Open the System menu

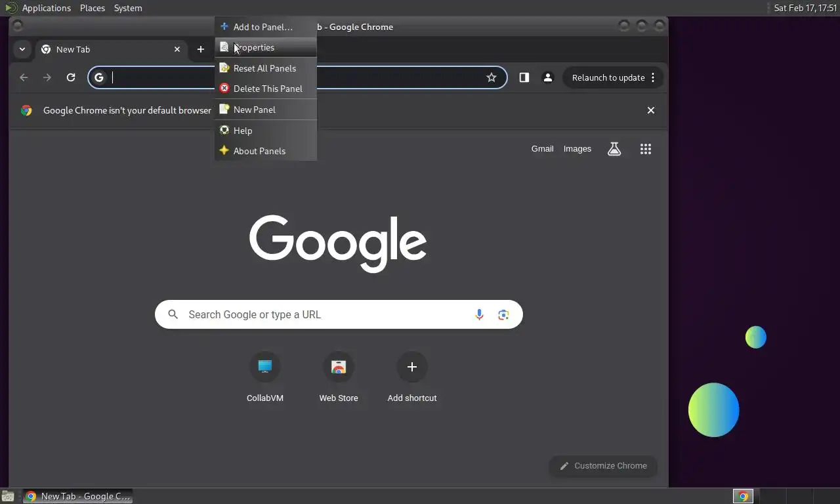pos(128,8)
